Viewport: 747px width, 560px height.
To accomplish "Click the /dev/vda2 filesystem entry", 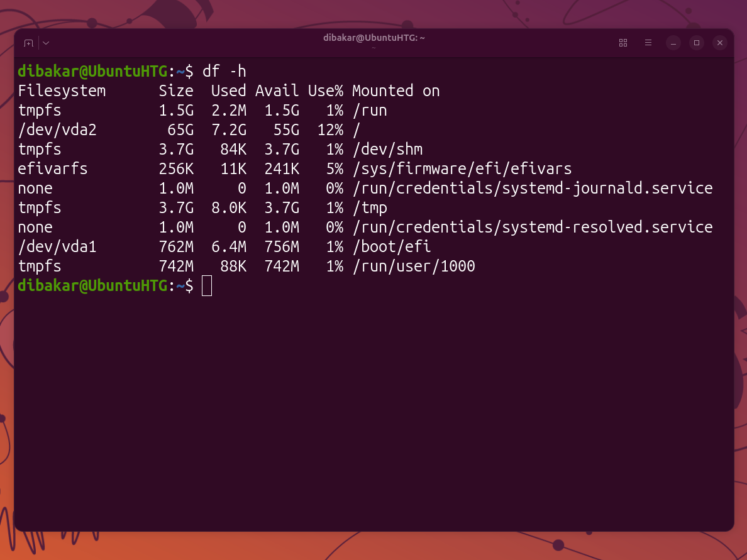I will point(57,130).
